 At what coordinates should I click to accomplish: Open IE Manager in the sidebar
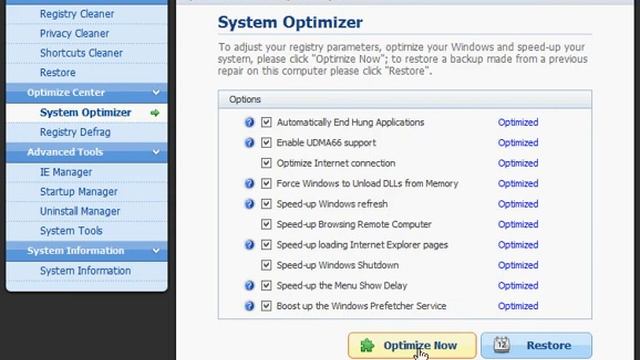66,172
